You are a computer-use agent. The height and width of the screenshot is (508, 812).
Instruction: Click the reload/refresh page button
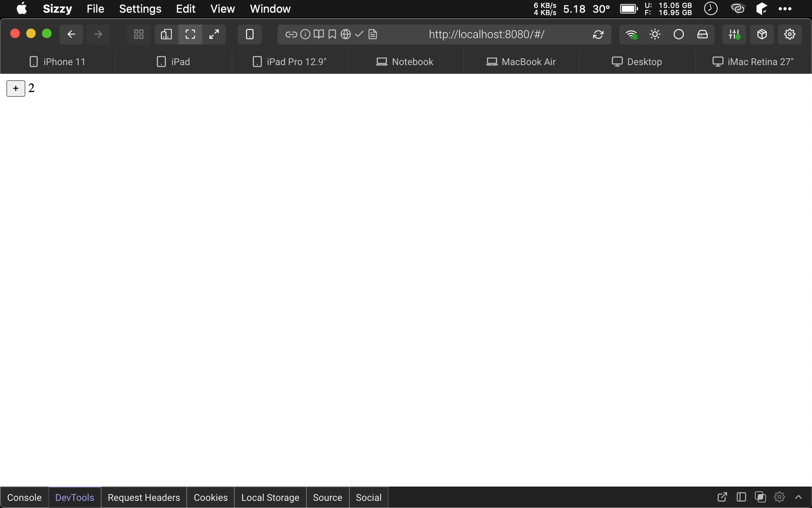598,34
